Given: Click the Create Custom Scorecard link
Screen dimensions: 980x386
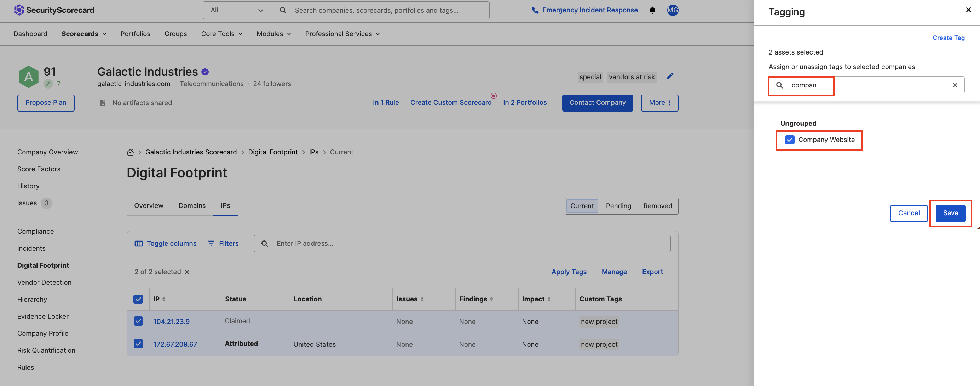Looking at the screenshot, I should pos(451,103).
